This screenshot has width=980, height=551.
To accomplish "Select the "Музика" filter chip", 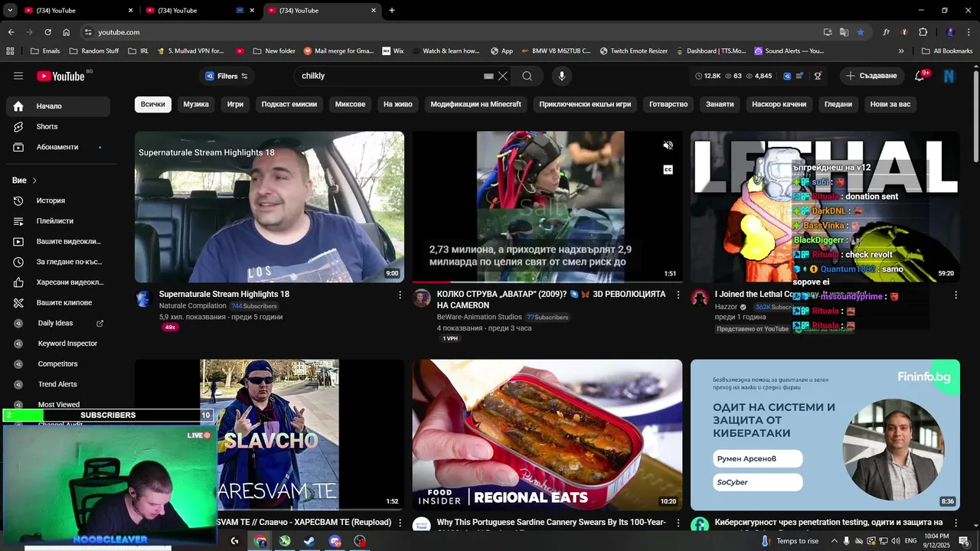I will click(196, 104).
